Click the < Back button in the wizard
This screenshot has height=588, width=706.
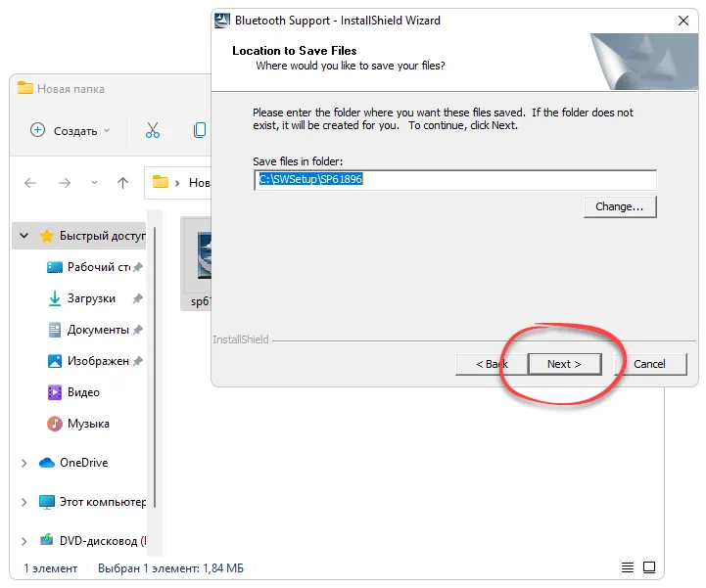492,364
